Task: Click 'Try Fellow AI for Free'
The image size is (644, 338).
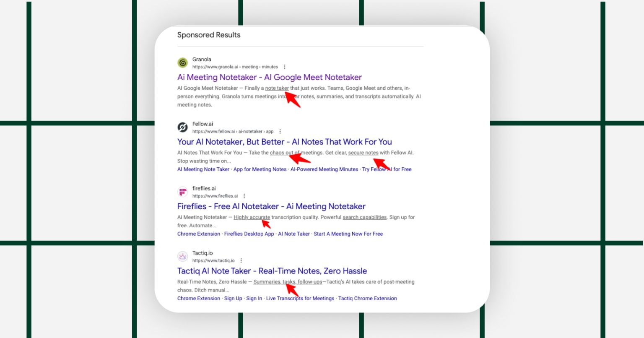Action: [x=387, y=169]
